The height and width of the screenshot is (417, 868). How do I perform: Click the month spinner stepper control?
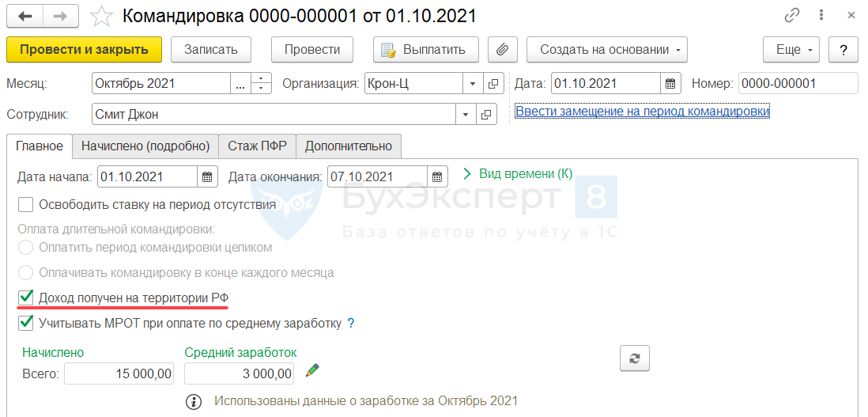262,83
